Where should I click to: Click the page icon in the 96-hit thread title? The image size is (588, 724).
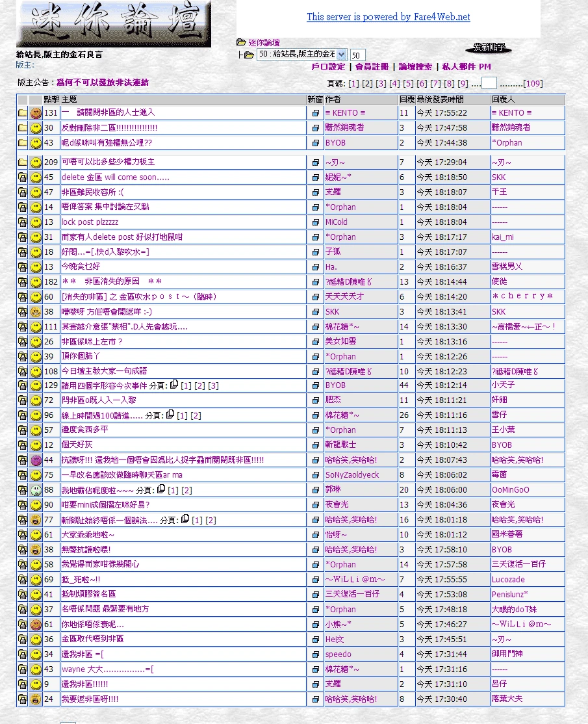point(170,414)
